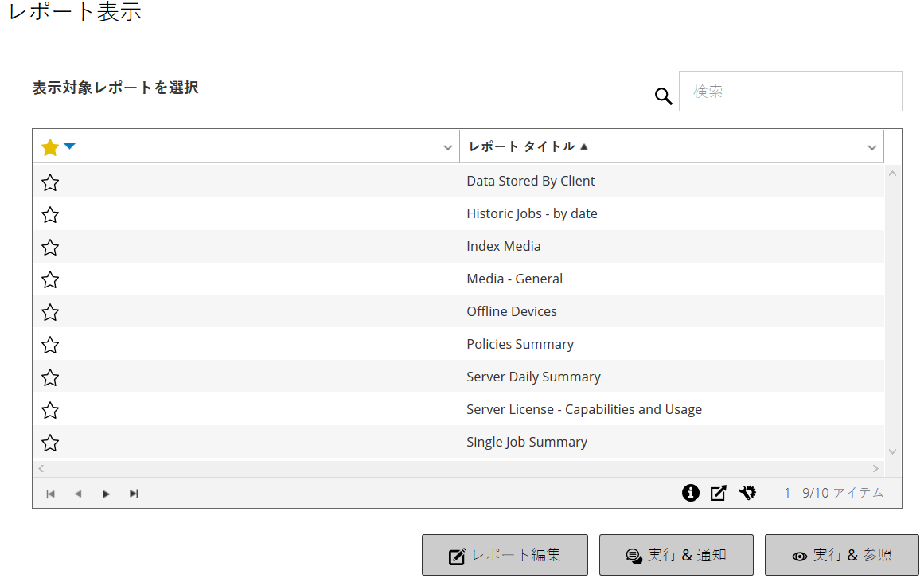Star the Index Media report
The height and width of the screenshot is (578, 924).
click(x=50, y=248)
